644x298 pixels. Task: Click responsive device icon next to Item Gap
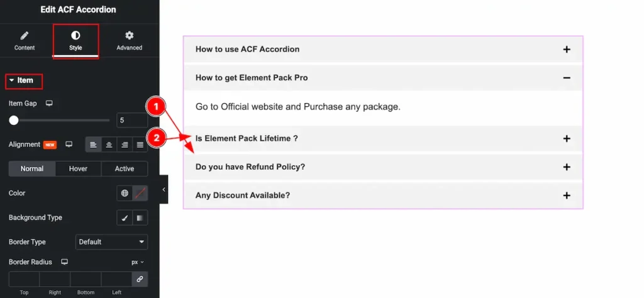(49, 103)
